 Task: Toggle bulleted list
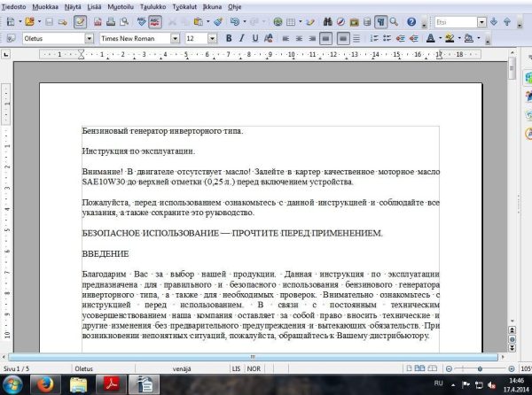[387, 38]
